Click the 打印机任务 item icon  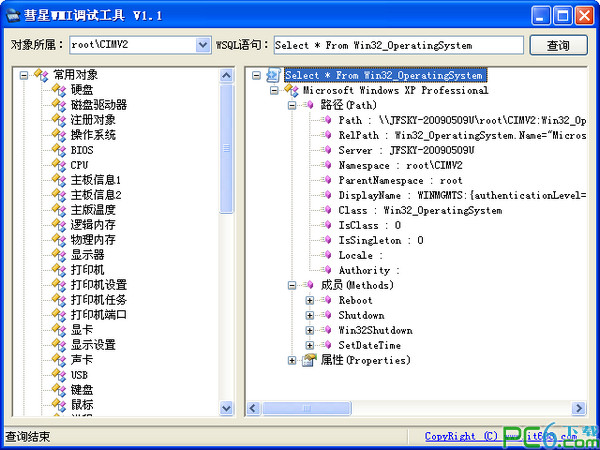click(x=59, y=300)
